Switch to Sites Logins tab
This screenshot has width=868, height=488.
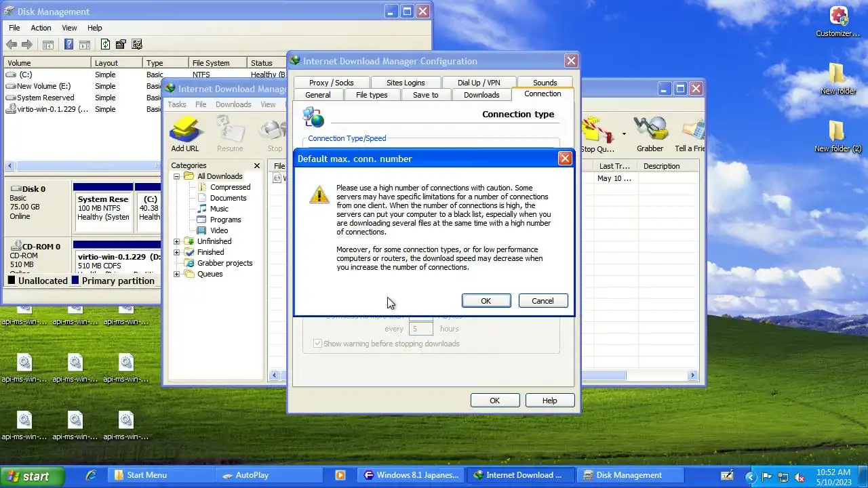coord(406,83)
